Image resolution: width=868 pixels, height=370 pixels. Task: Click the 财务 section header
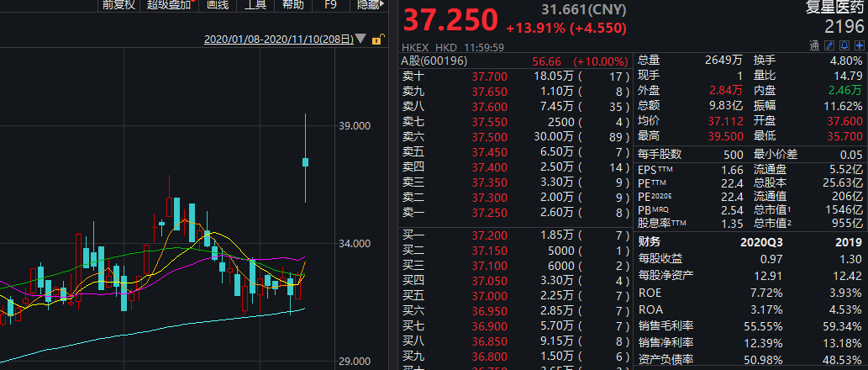(x=649, y=242)
